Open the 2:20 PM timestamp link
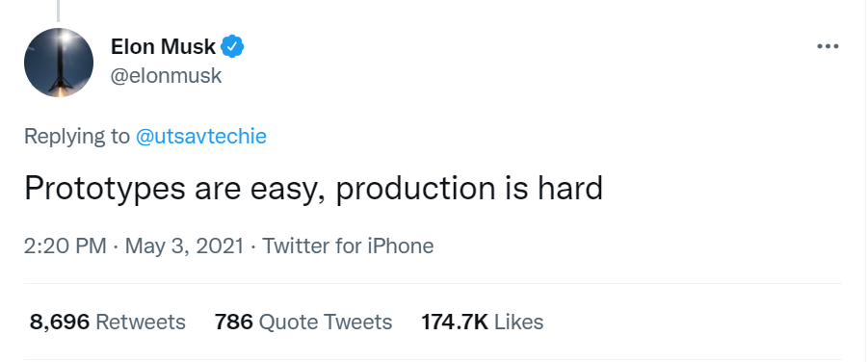The height and width of the screenshot is (362, 868). [66, 246]
